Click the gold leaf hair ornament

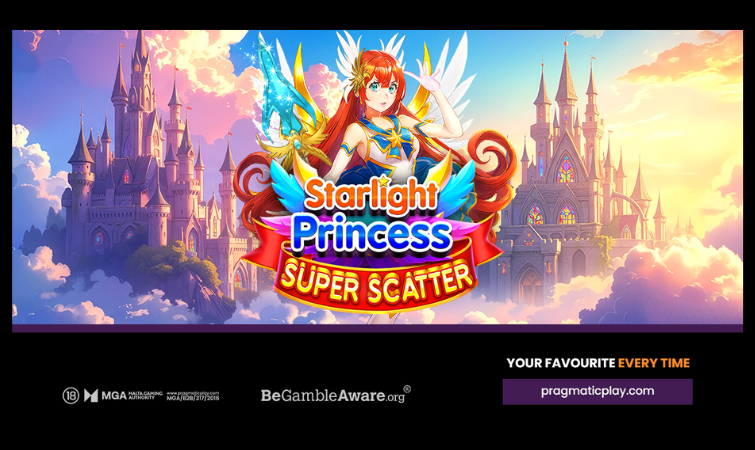pyautogui.click(x=359, y=75)
